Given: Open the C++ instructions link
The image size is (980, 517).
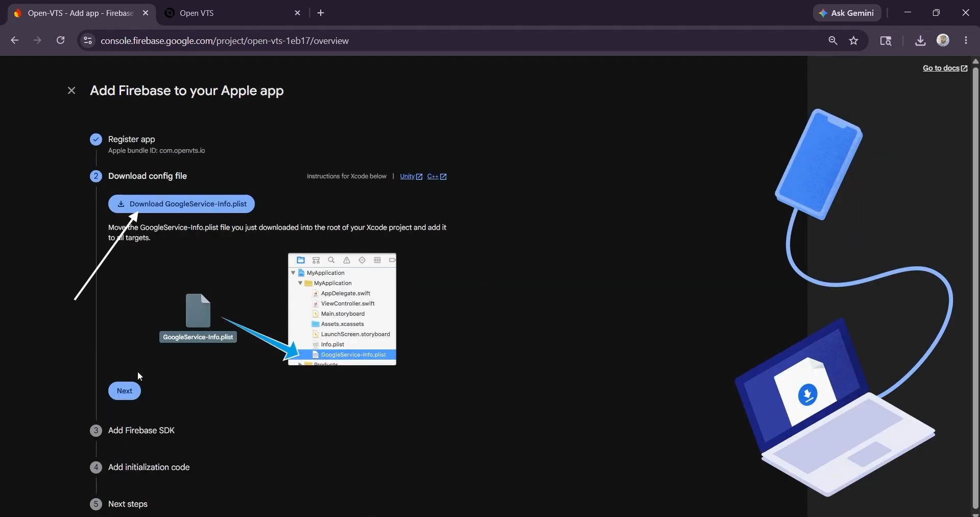Looking at the screenshot, I should pyautogui.click(x=437, y=176).
